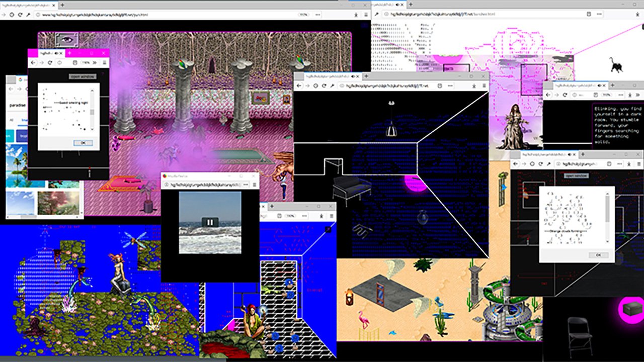Click the back arrow in center black-room browser
The width and height of the screenshot is (644, 362).
[299, 86]
